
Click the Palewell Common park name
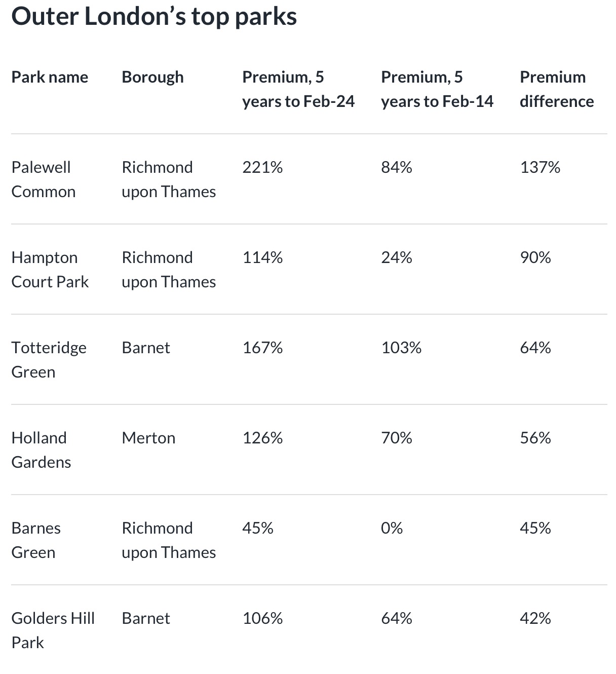(43, 179)
